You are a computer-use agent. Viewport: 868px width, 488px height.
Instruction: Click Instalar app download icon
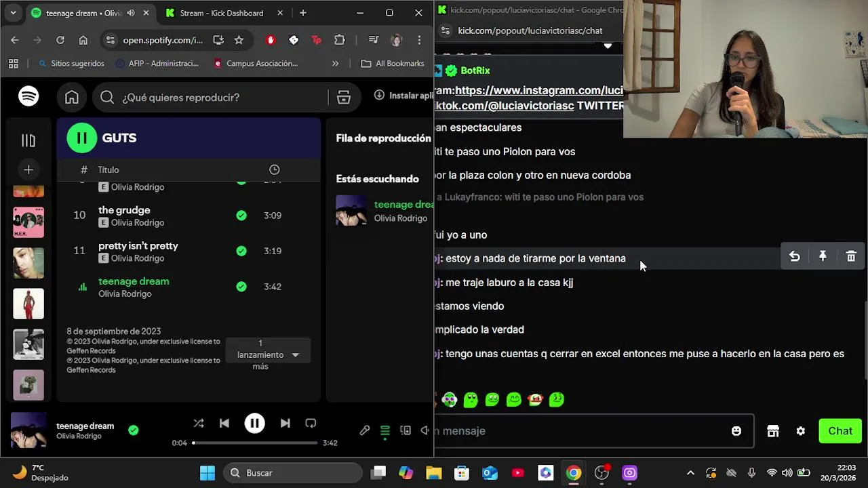379,96
